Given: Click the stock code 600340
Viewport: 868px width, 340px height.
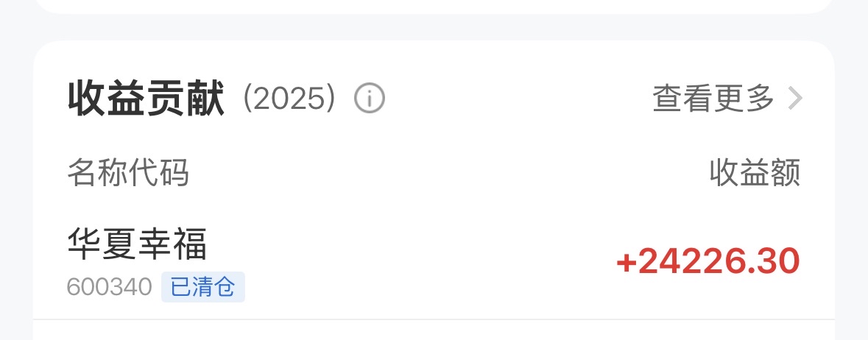Looking at the screenshot, I should click(109, 286).
